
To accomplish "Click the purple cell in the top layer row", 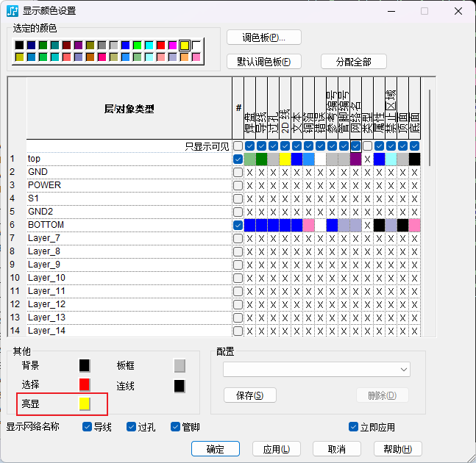I will 355,159.
